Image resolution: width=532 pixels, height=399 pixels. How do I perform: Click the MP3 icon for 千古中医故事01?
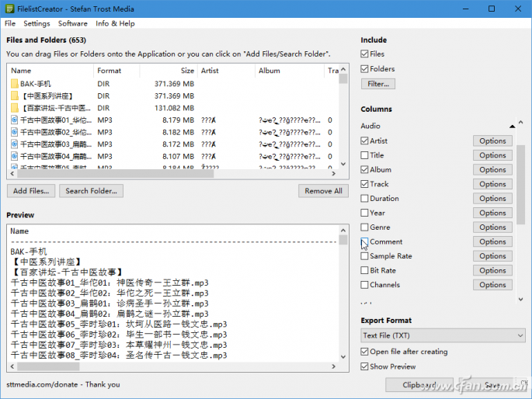click(14, 120)
